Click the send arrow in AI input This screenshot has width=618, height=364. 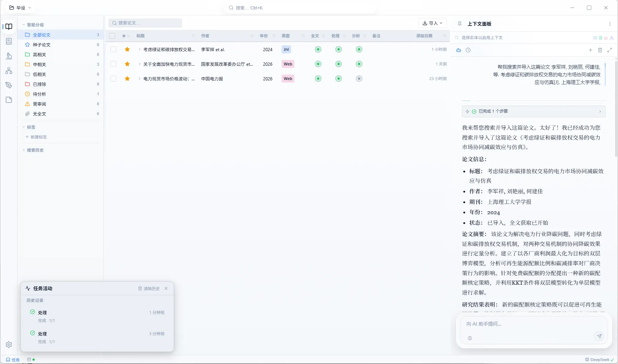[x=599, y=336]
